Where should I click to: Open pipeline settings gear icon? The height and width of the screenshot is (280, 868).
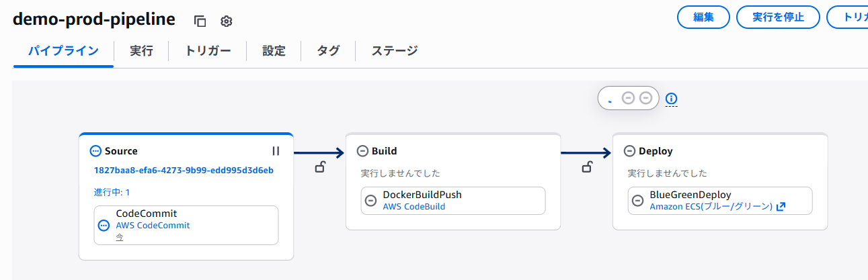coord(227,21)
